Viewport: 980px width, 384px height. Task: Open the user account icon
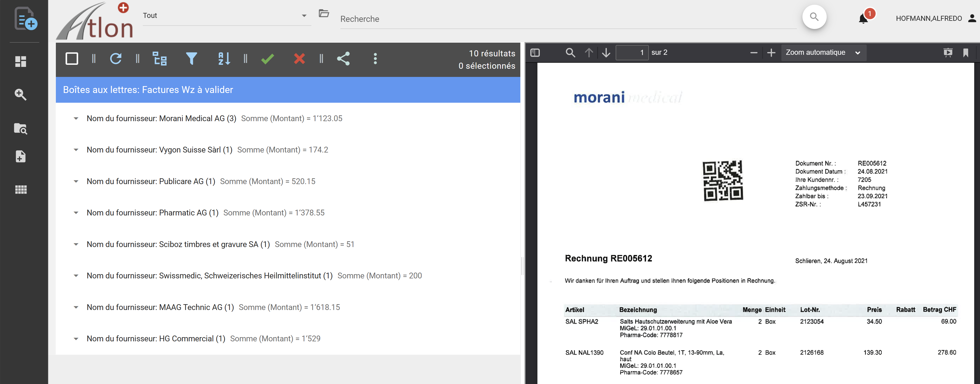coord(972,18)
